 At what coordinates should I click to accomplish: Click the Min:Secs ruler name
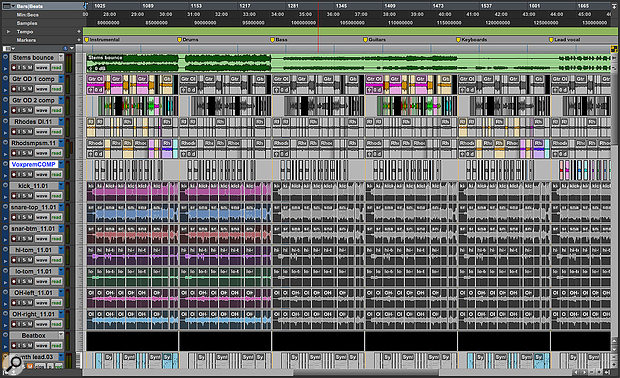coord(28,15)
